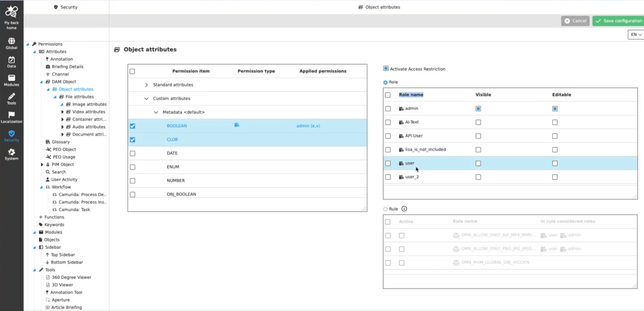Open the Global section in sidebar

(12, 41)
